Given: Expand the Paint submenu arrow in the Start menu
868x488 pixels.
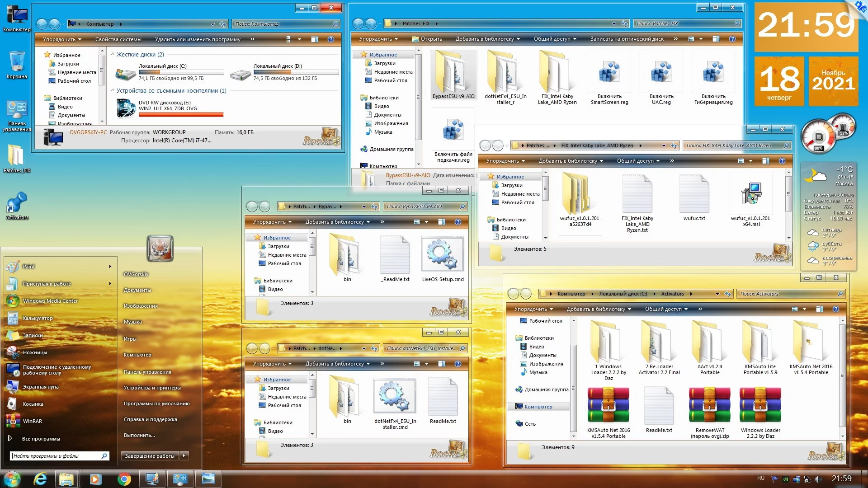Looking at the screenshot, I should pyautogui.click(x=110, y=267).
